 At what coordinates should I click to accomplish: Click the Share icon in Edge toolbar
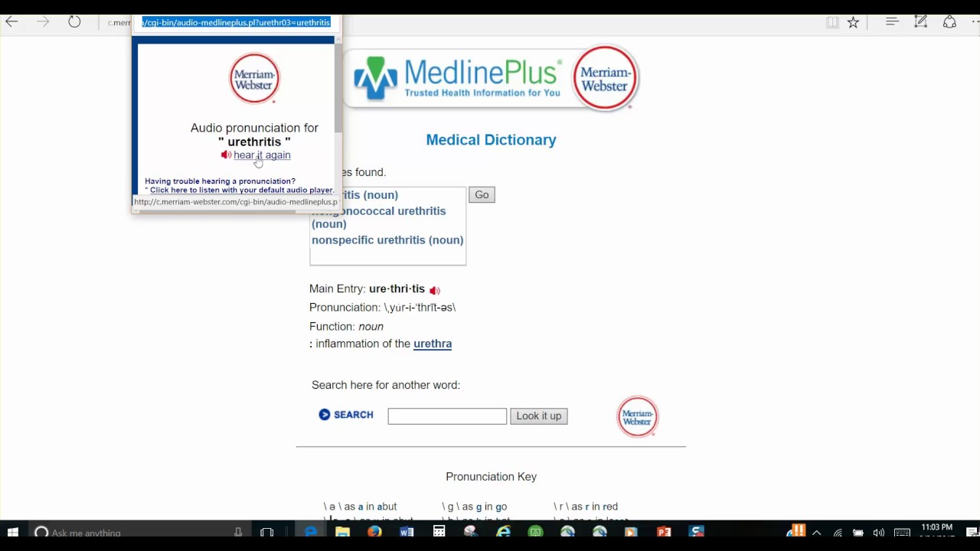[949, 22]
